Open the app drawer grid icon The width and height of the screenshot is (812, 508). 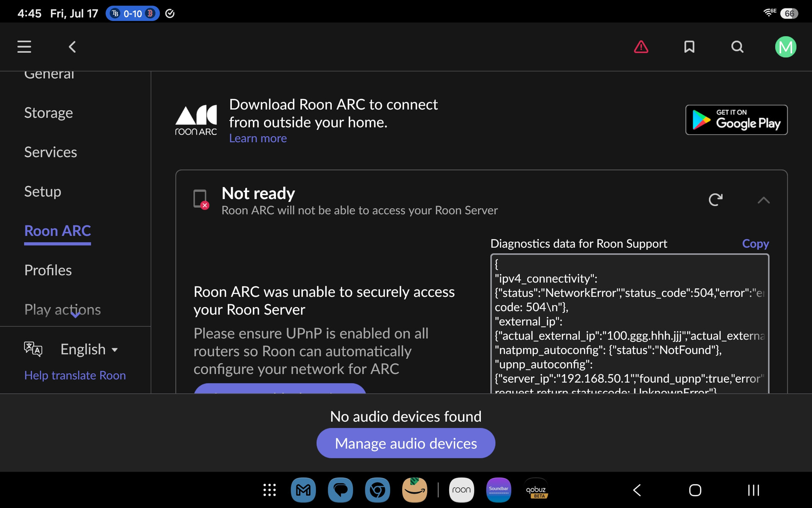(269, 490)
